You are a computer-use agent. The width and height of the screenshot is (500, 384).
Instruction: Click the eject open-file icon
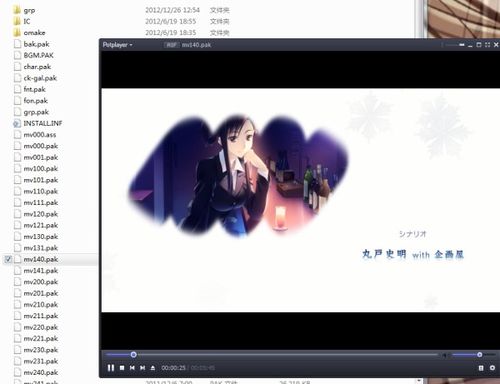(153, 368)
